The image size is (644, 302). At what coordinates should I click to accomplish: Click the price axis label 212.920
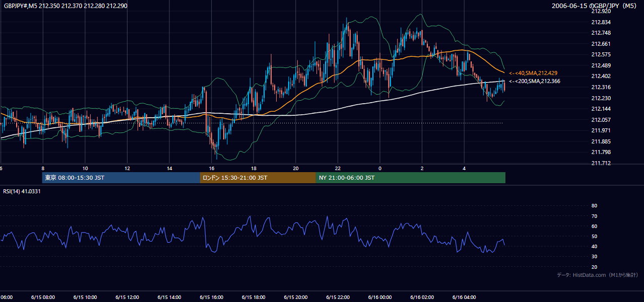pos(601,11)
